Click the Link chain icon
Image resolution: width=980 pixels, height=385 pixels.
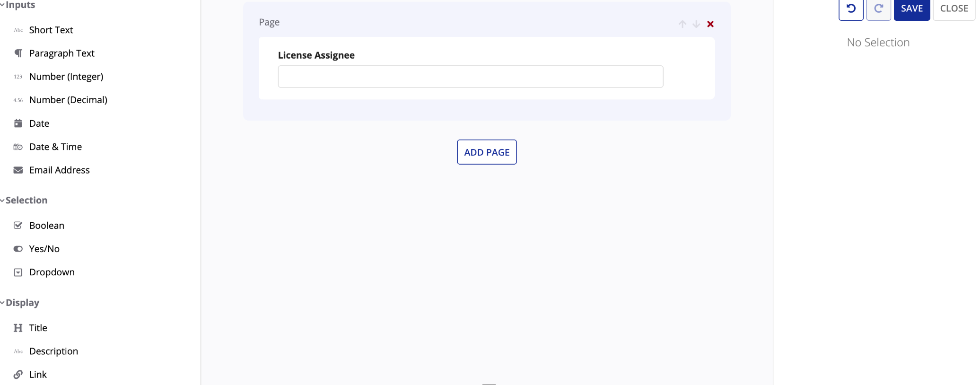(18, 375)
